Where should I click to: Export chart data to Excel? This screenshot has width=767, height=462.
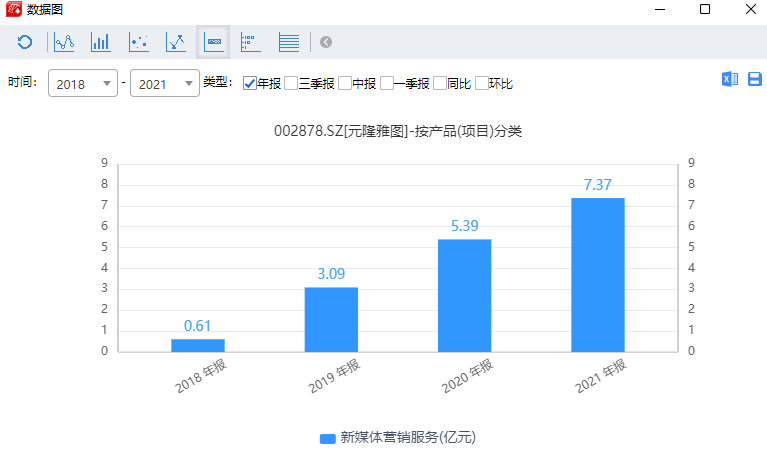click(730, 80)
